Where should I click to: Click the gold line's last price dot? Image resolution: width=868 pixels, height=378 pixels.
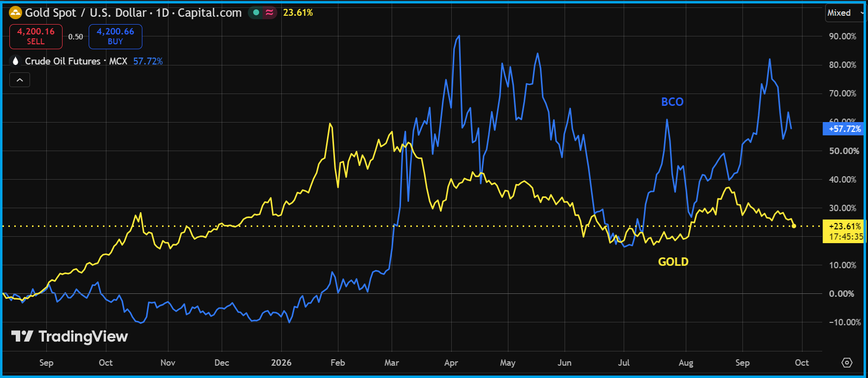tap(794, 226)
